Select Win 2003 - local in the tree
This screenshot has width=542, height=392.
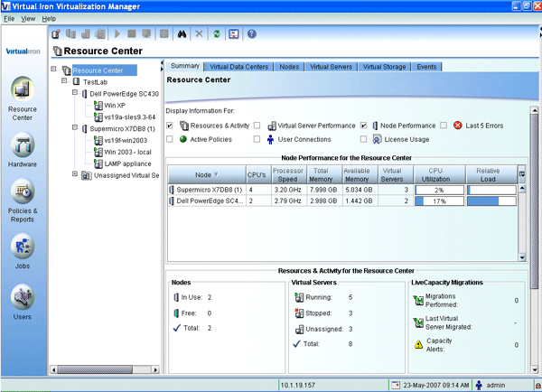[127, 152]
